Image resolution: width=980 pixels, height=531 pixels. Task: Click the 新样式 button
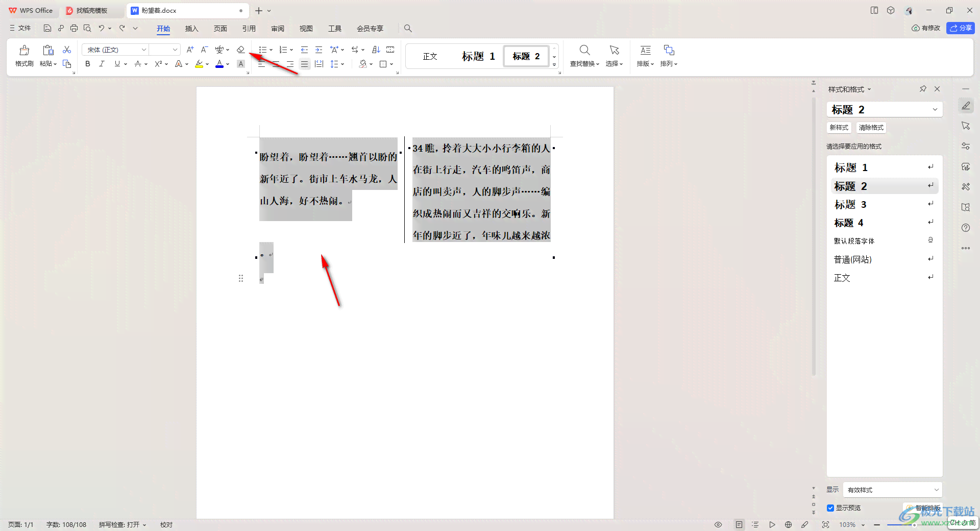tap(839, 128)
